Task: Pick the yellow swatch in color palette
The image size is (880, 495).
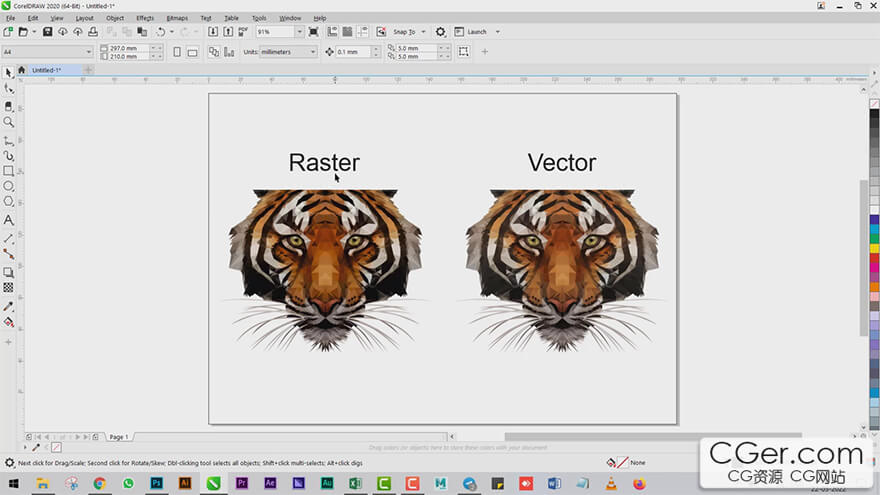Action: coord(873,247)
